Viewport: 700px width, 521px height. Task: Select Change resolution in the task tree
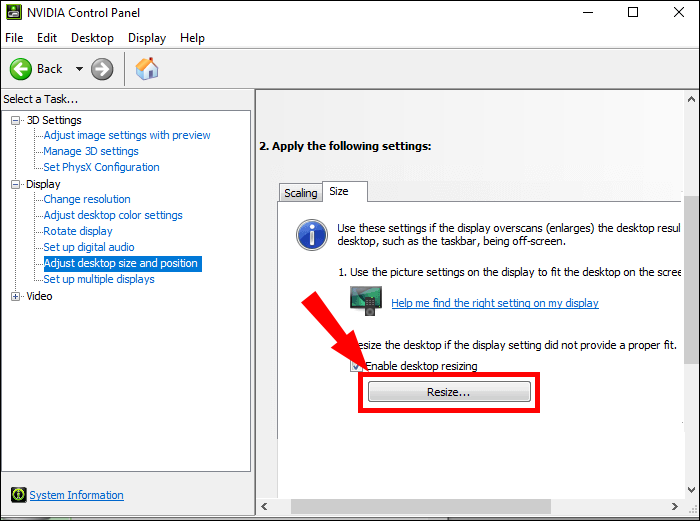click(x=87, y=199)
